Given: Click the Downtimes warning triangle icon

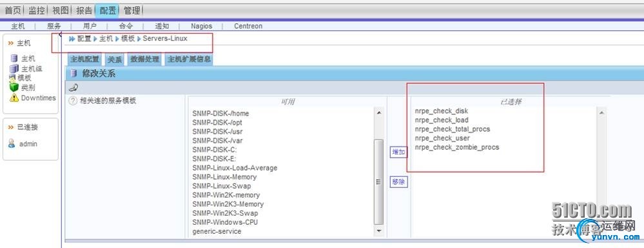Looking at the screenshot, I should [14, 98].
